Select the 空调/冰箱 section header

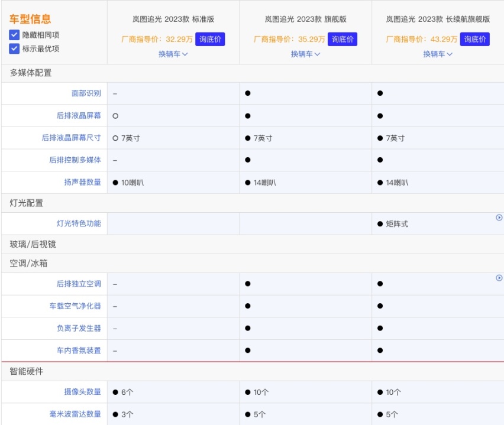(x=28, y=264)
